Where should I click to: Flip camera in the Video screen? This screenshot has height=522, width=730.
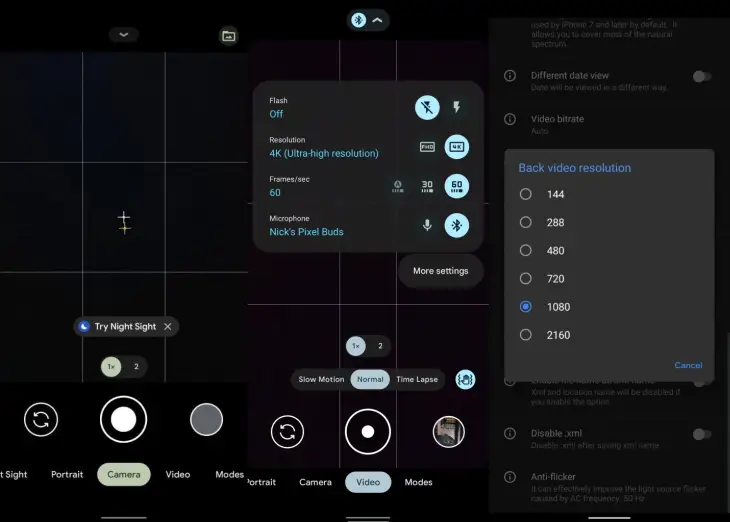click(x=287, y=432)
